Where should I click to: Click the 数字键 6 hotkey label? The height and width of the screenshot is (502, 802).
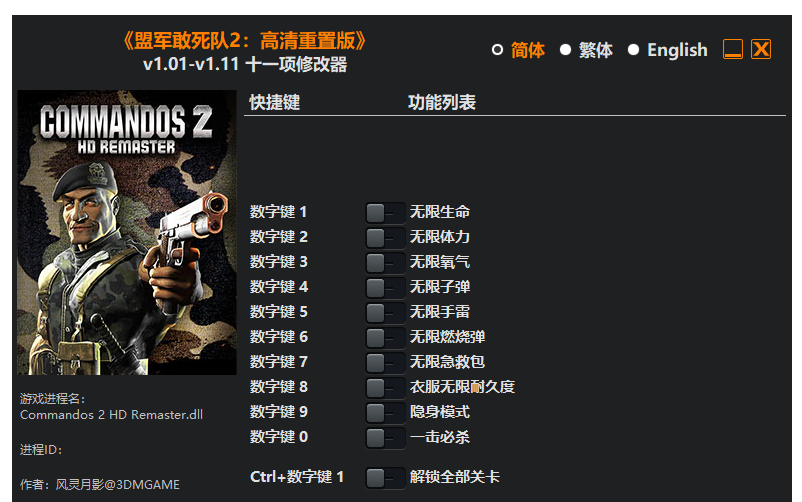click(278, 337)
